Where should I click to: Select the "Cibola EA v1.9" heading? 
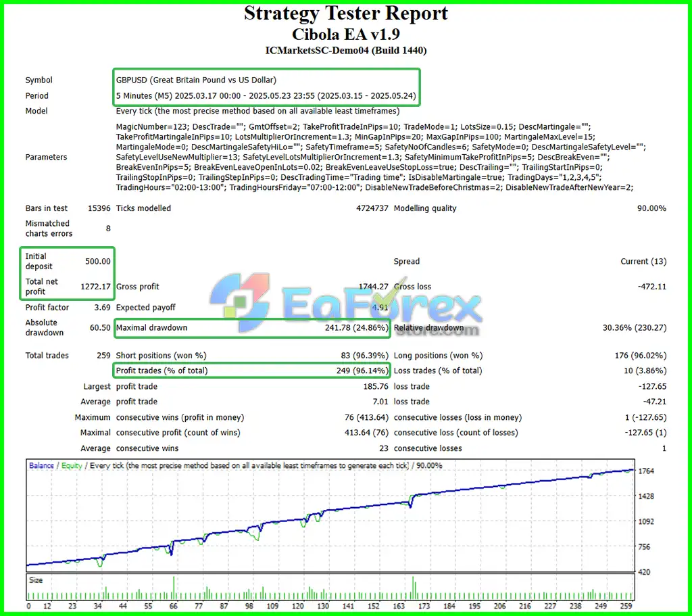[345, 34]
